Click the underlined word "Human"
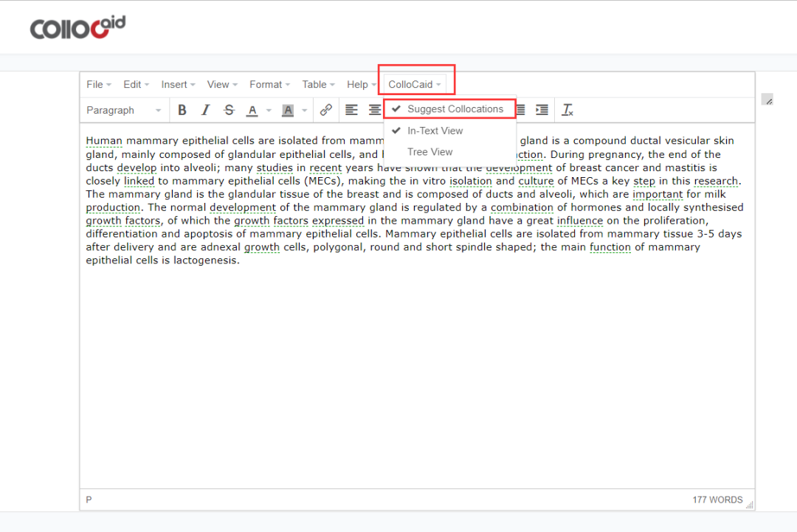This screenshot has height=532, width=797. coord(104,141)
